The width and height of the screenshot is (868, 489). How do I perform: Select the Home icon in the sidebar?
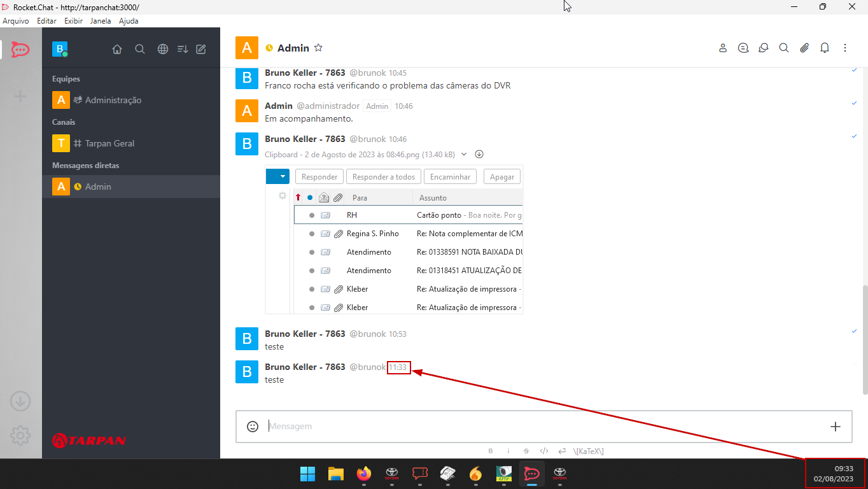(117, 49)
